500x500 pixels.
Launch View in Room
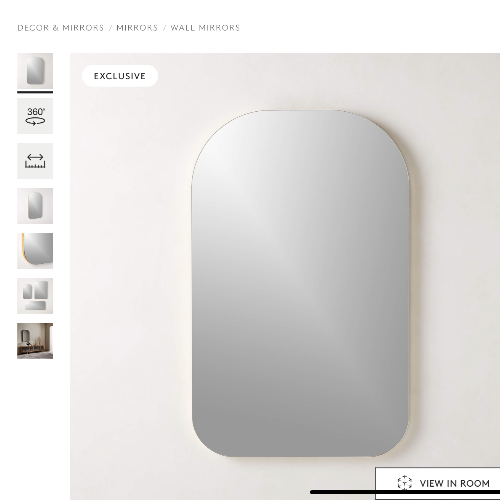(x=438, y=483)
